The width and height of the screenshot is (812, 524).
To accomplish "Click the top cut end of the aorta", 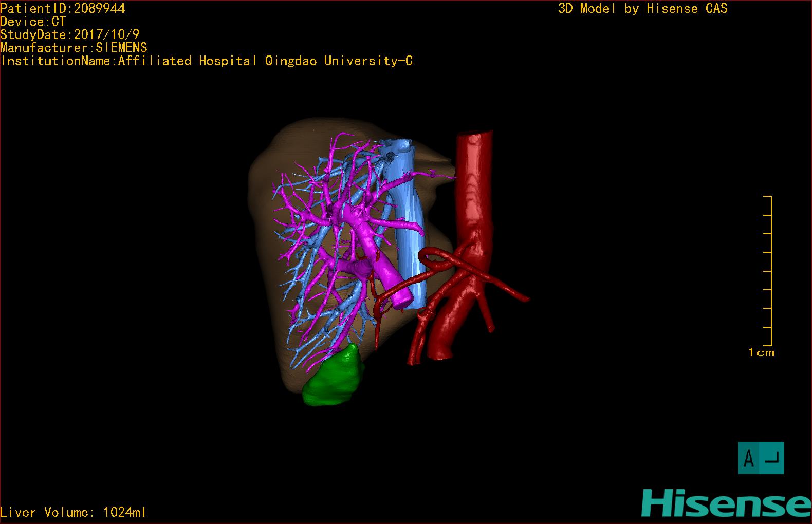I will click(475, 136).
